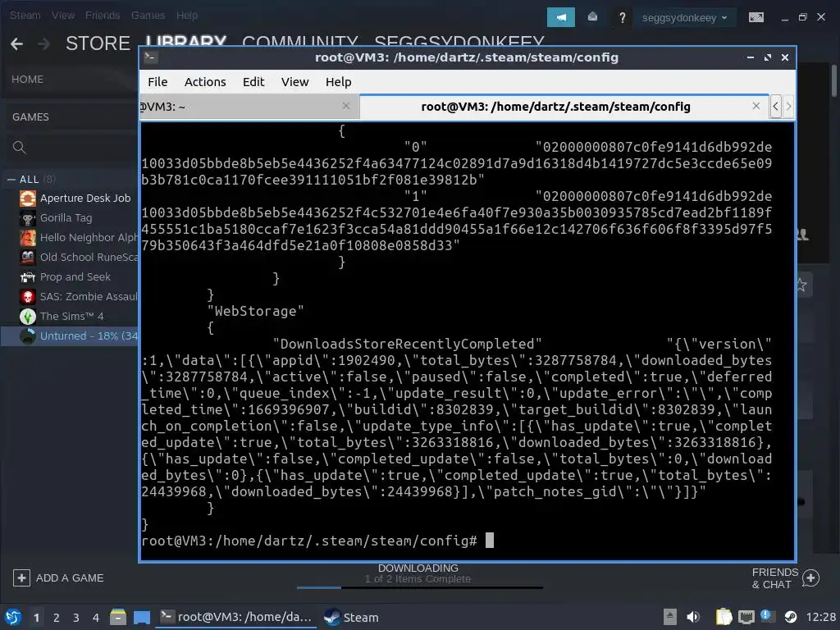Open terminal Actions menu
This screenshot has width=840, height=630.
204,82
